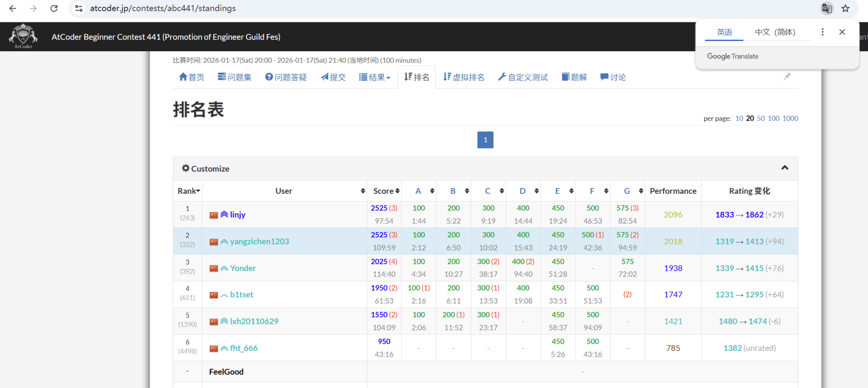The height and width of the screenshot is (388, 868).
Task: Open the site information icon in address bar
Action: pos(79,8)
